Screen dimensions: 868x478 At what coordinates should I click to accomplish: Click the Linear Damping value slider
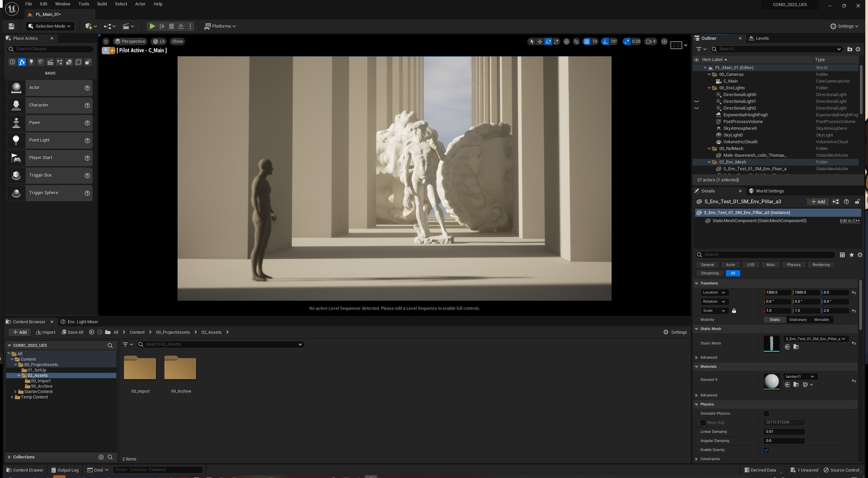(x=784, y=432)
